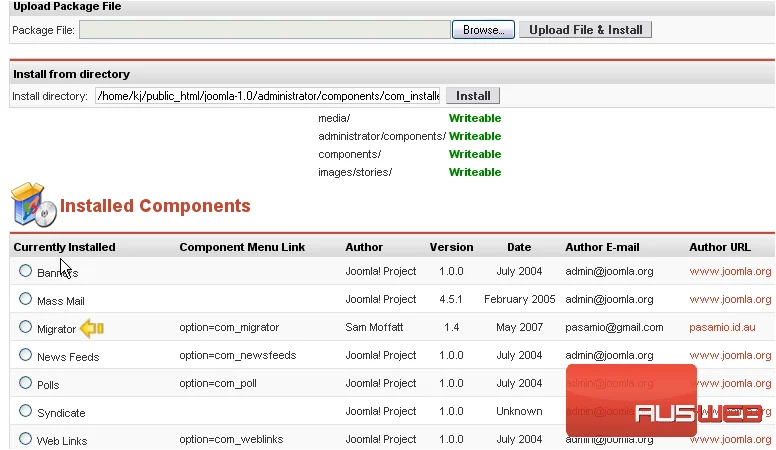Viewport: 776px width, 450px height.
Task: Click the option=com_newsfeeds text
Action: tap(238, 355)
